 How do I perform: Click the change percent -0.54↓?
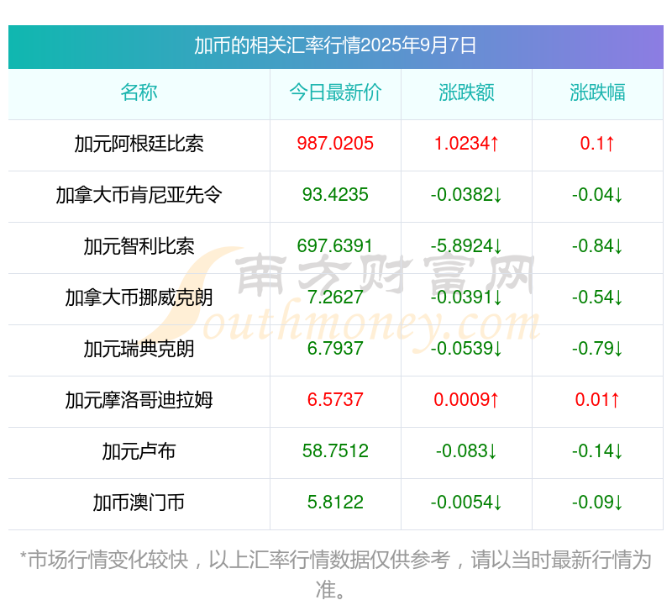[x=597, y=297]
